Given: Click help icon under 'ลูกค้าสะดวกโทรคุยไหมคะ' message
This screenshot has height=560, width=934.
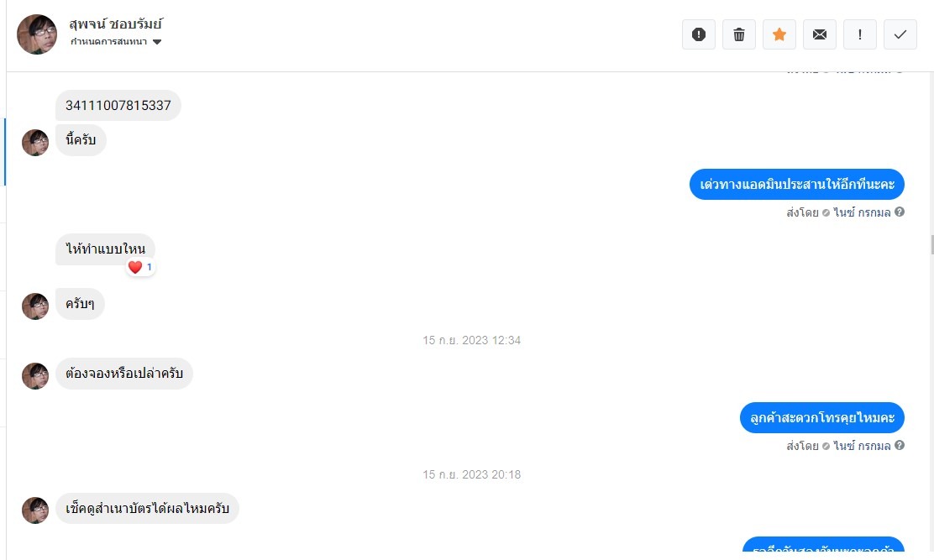Looking at the screenshot, I should (900, 445).
